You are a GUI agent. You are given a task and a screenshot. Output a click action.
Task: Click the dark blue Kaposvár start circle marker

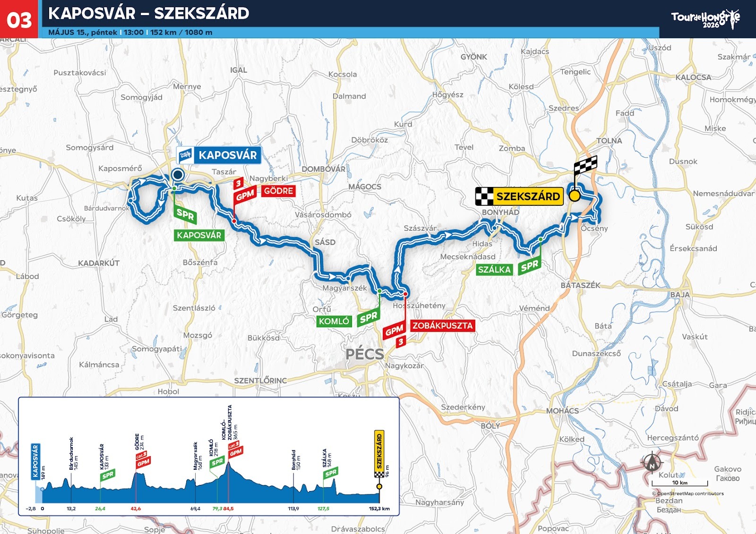pyautogui.click(x=178, y=175)
